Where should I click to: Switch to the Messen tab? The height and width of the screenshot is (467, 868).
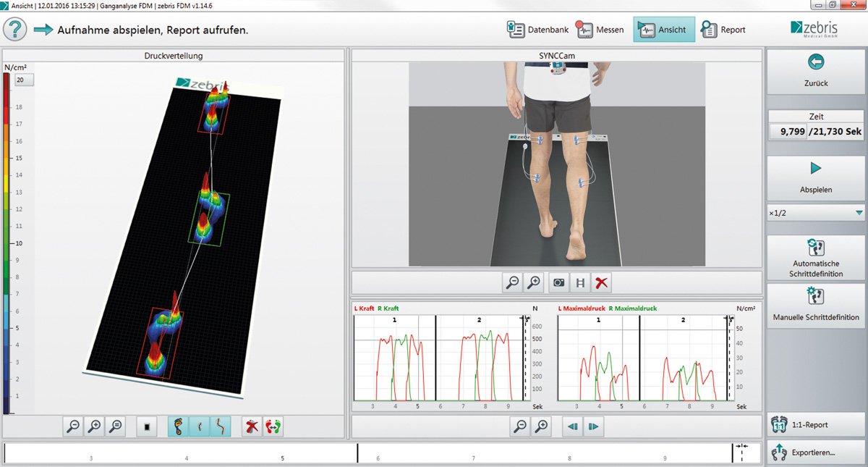click(600, 30)
